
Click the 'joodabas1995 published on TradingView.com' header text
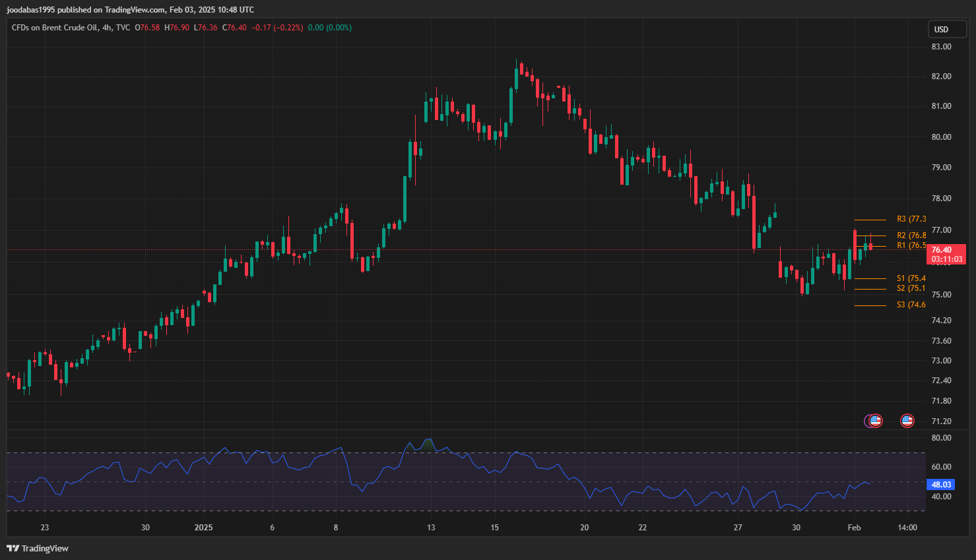pyautogui.click(x=86, y=10)
